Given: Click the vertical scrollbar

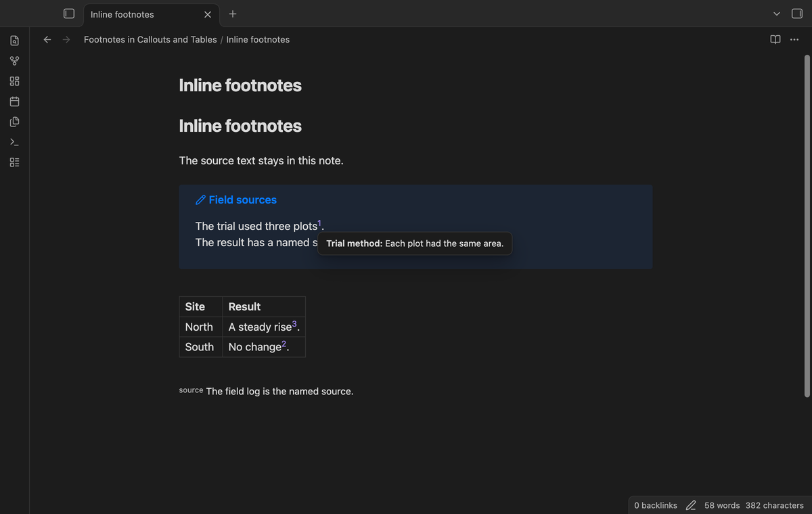Looking at the screenshot, I should (807, 225).
